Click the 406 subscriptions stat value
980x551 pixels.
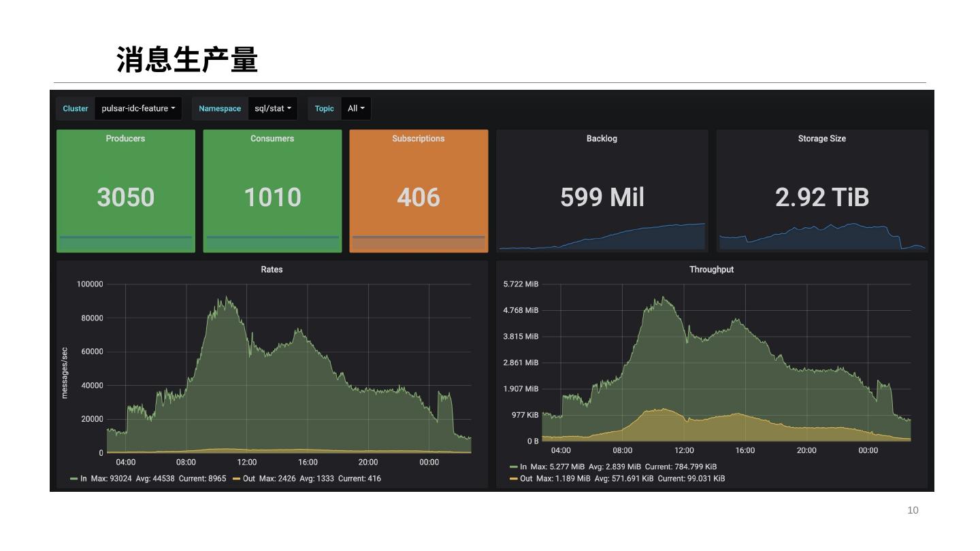[418, 197]
